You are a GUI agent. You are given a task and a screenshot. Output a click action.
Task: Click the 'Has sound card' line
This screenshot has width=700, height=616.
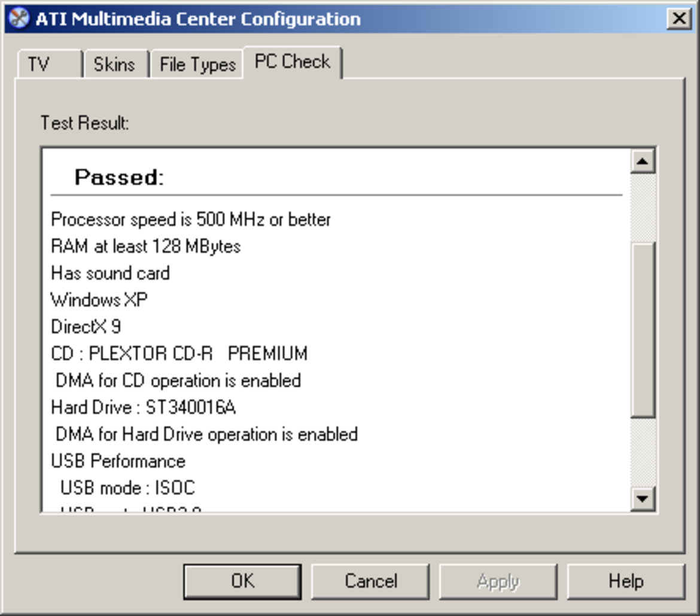tap(110, 273)
